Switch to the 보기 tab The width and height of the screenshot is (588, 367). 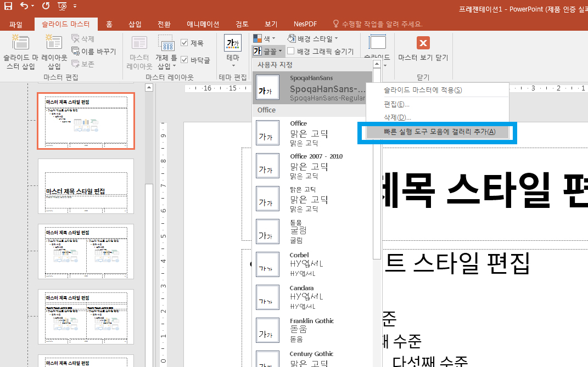click(271, 24)
